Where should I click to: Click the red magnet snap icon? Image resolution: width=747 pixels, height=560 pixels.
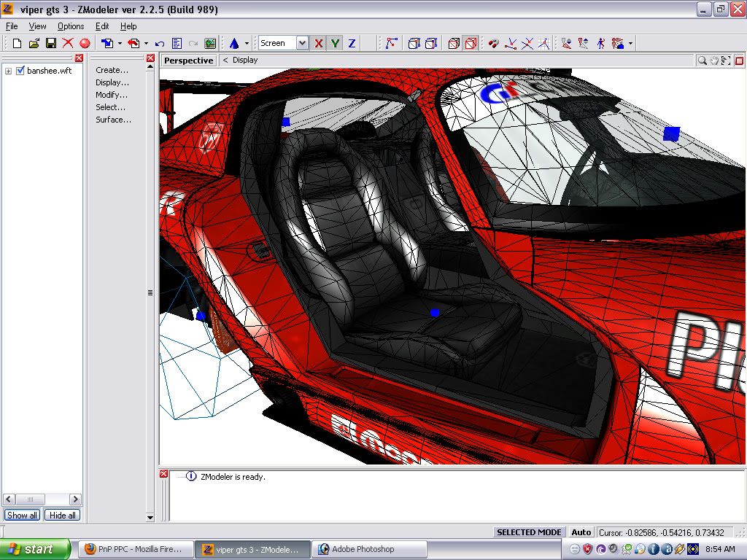494,44
